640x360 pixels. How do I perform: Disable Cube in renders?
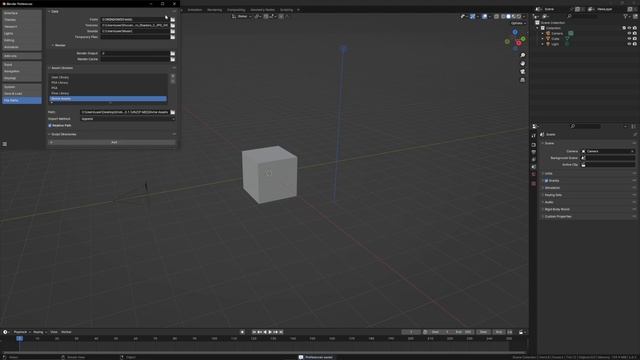pyautogui.click(x=635, y=39)
